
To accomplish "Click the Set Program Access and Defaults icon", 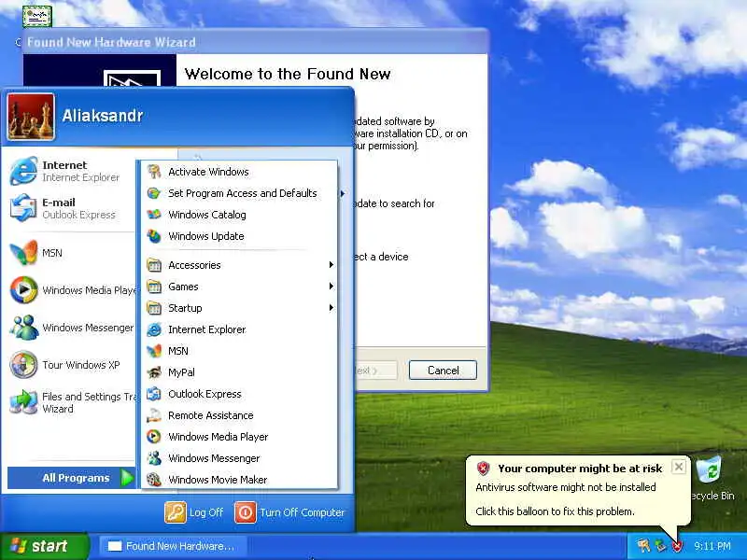I will (x=154, y=193).
